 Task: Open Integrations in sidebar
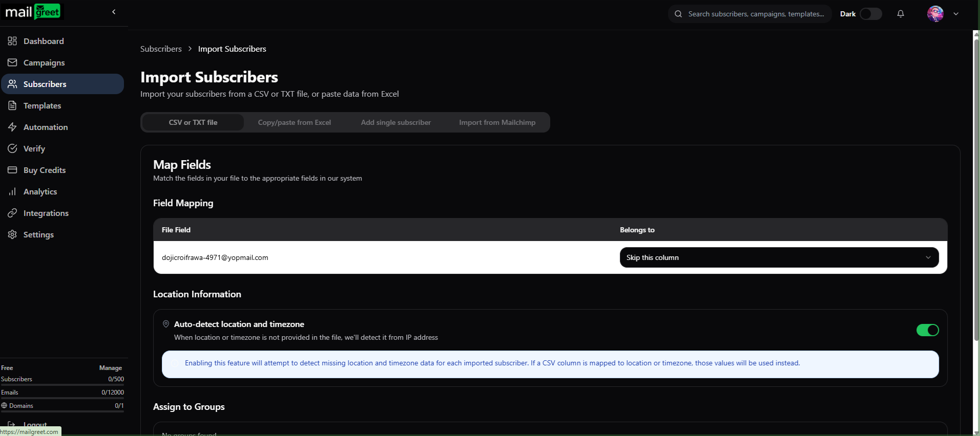click(x=62, y=213)
